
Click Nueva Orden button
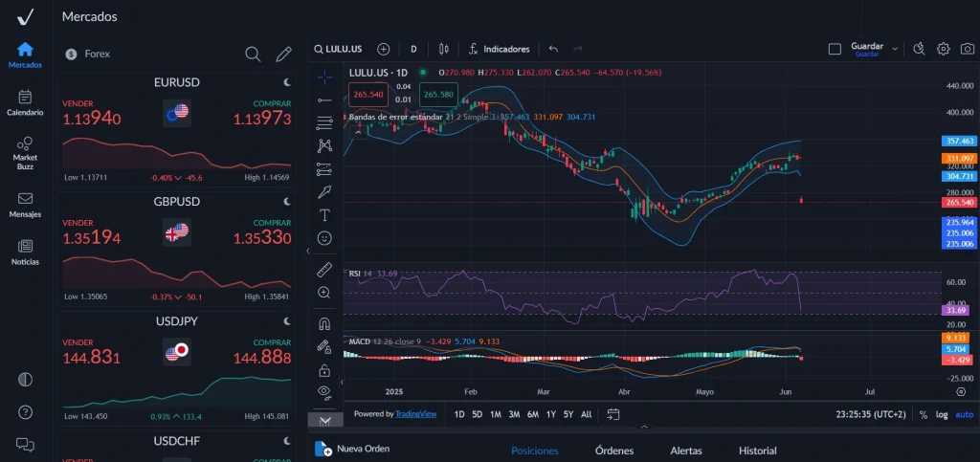[352, 449]
